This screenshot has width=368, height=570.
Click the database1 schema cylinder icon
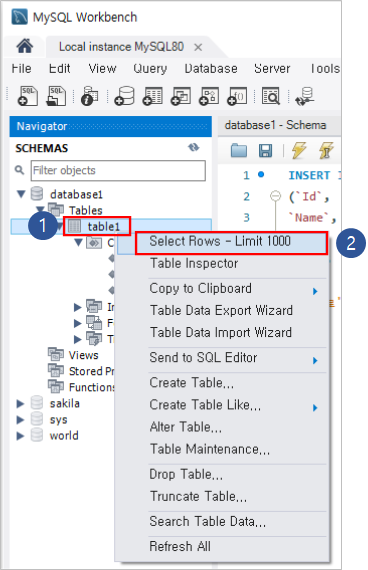[x=37, y=194]
